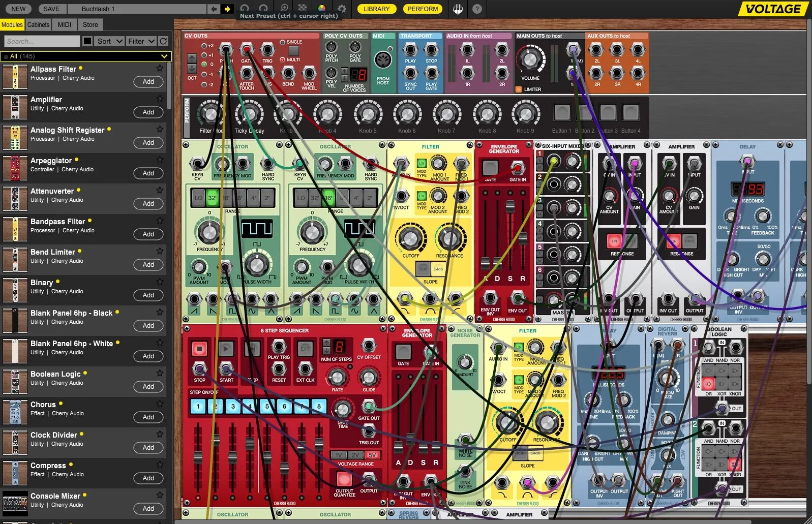812x524 pixels.
Task: Click the MOD WHEEL jack in CV Outs
Action: pyautogui.click(x=309, y=73)
